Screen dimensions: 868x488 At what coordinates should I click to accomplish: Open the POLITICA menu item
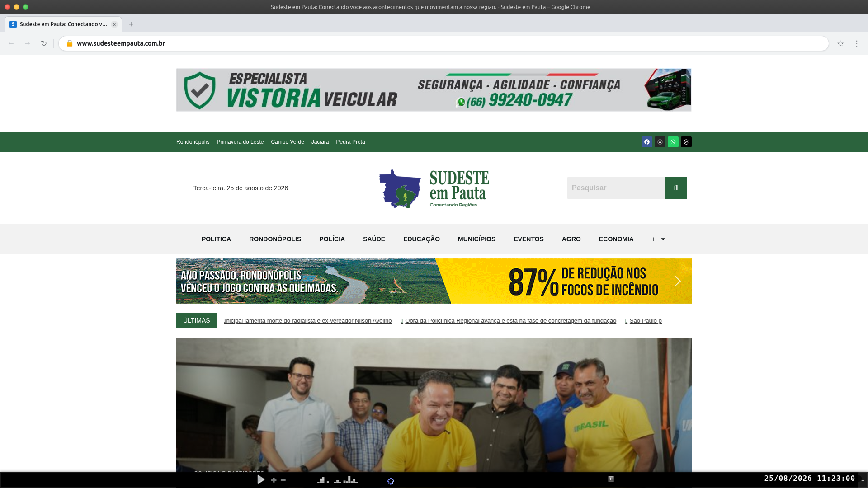[216, 239]
